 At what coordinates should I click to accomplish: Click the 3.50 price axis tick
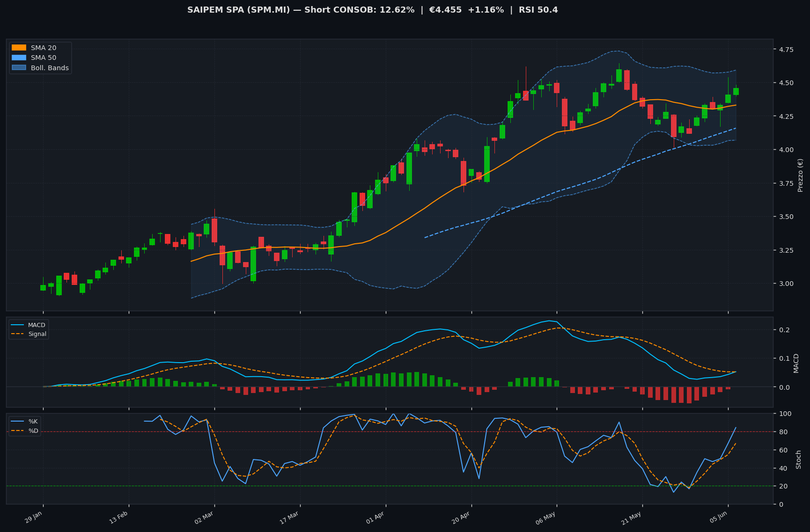pos(785,217)
